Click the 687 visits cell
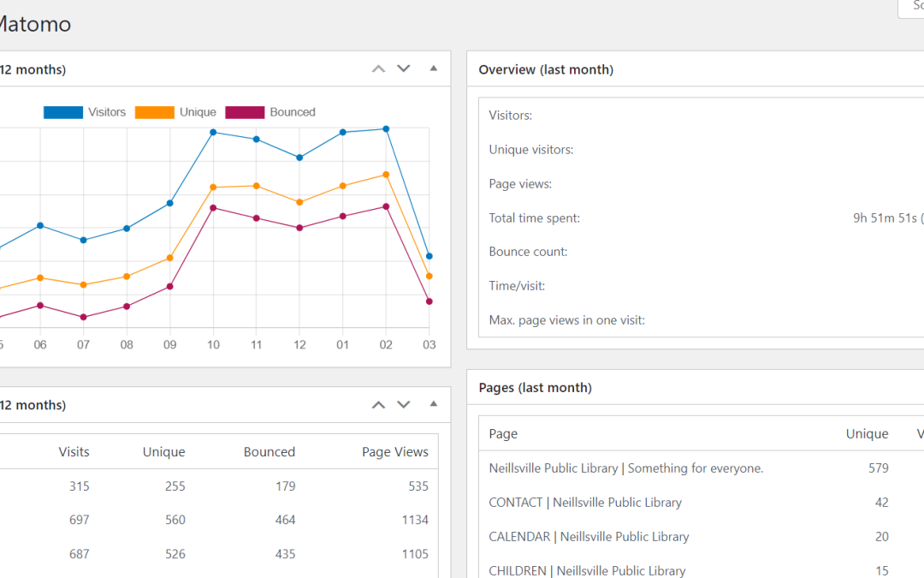Screen dimensions: 924x578 [x=79, y=554]
